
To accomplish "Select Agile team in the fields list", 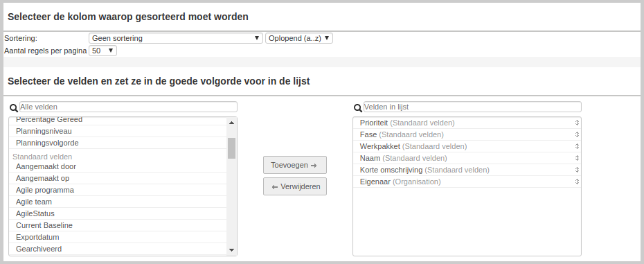I will pos(118,202).
